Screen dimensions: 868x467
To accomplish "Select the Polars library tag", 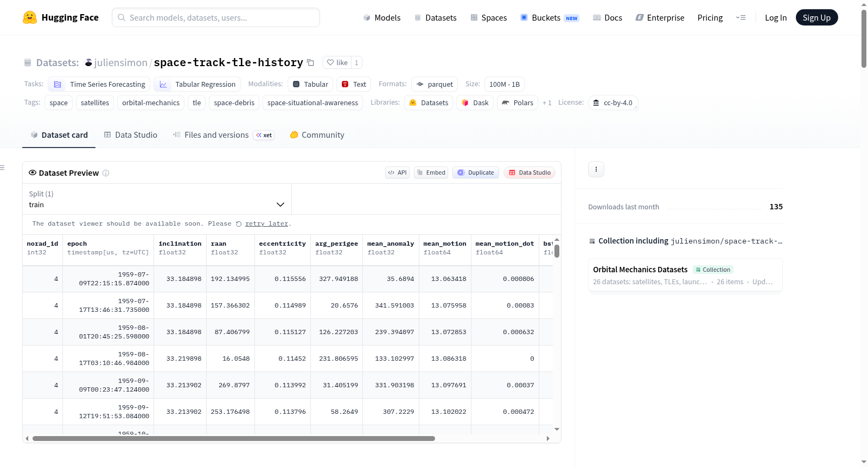I will [518, 103].
